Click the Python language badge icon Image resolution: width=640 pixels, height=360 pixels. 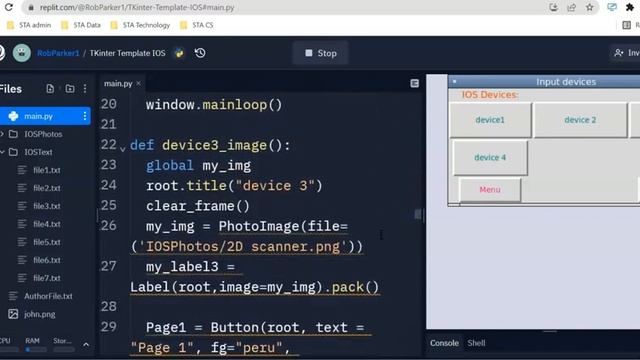click(179, 53)
